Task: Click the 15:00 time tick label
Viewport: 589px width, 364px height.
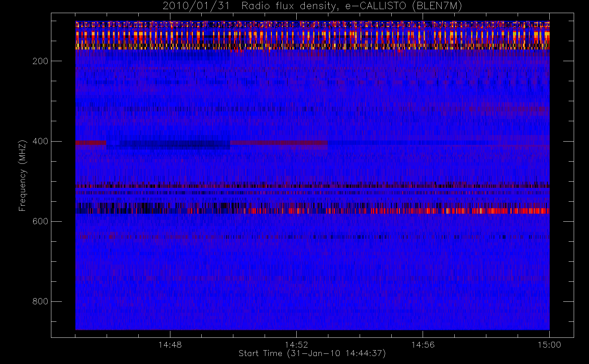Action: coord(549,345)
